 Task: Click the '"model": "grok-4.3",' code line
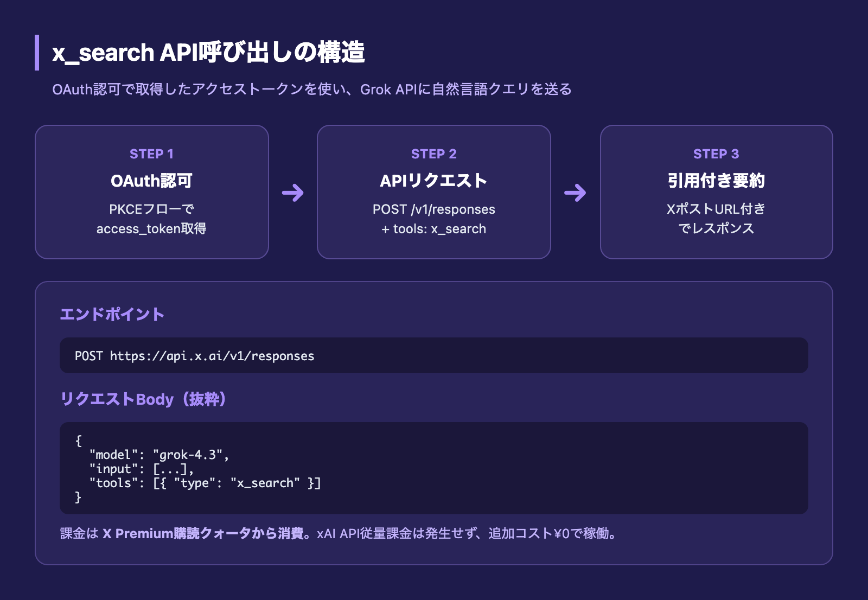[x=159, y=455]
